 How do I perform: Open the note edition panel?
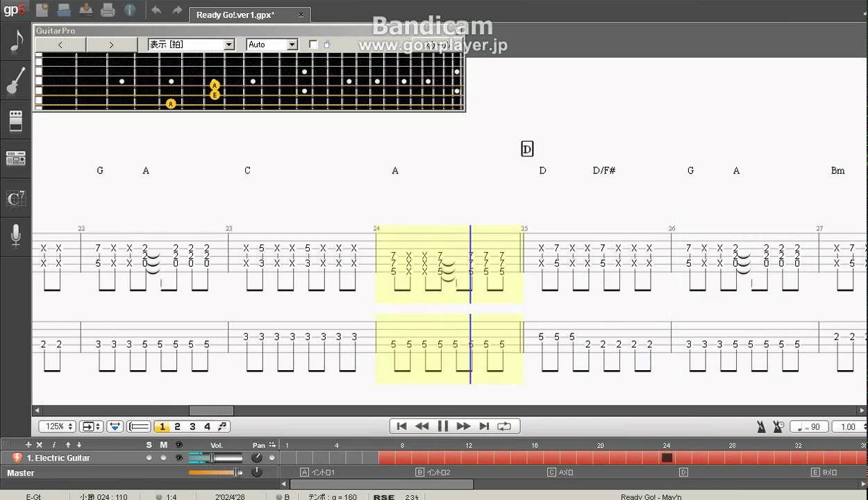(15, 42)
